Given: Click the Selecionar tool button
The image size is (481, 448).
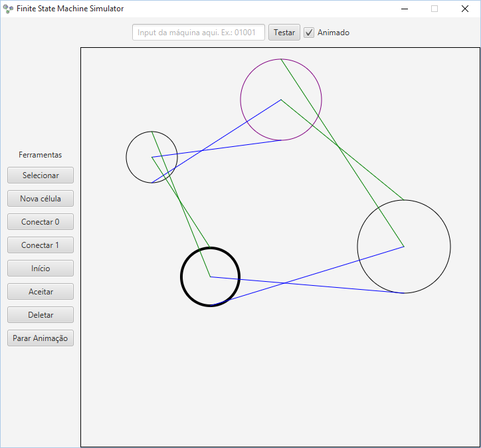Looking at the screenshot, I should (41, 175).
